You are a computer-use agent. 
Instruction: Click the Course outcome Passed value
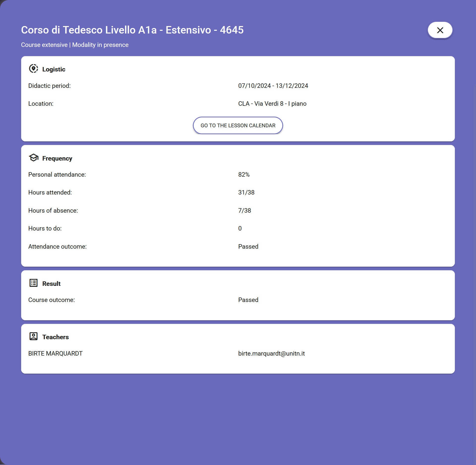(248, 300)
